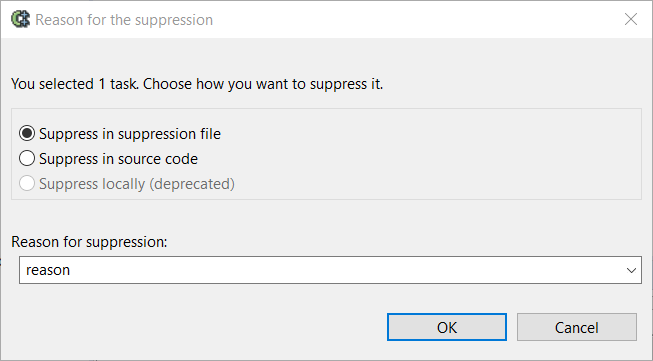The height and width of the screenshot is (361, 653).
Task: Click the "Reason for the suppression" window title
Action: tap(124, 20)
